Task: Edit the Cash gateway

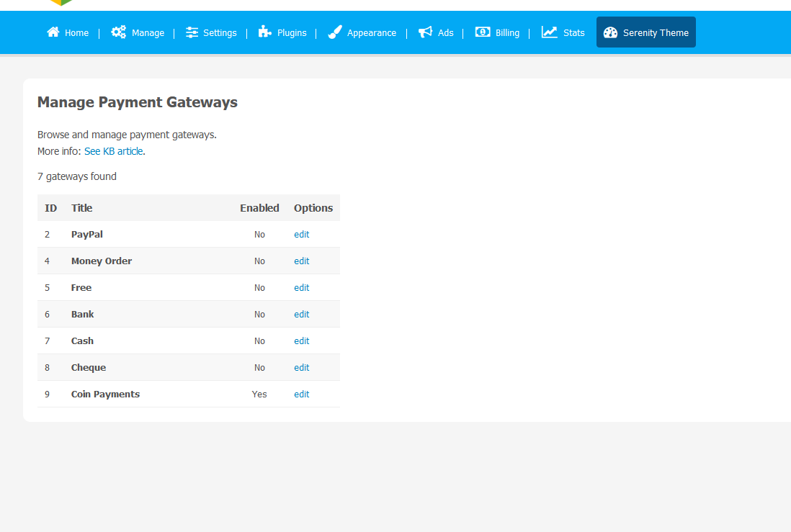Action: tap(301, 341)
